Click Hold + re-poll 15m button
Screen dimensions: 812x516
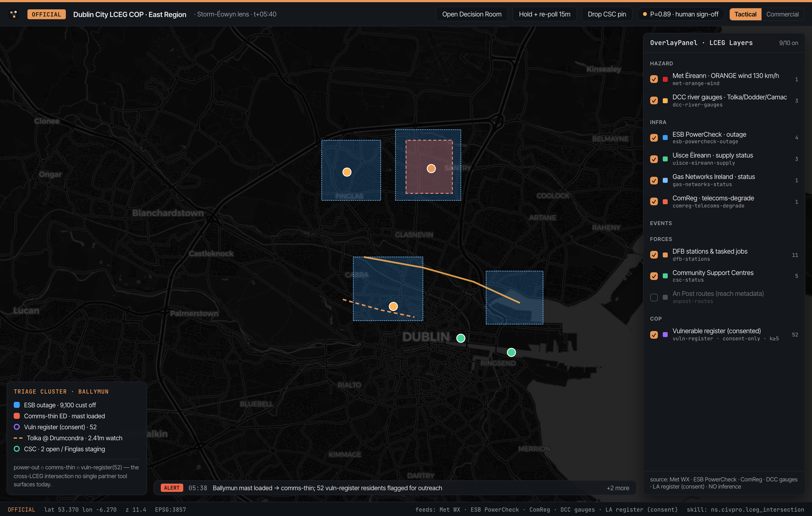544,14
